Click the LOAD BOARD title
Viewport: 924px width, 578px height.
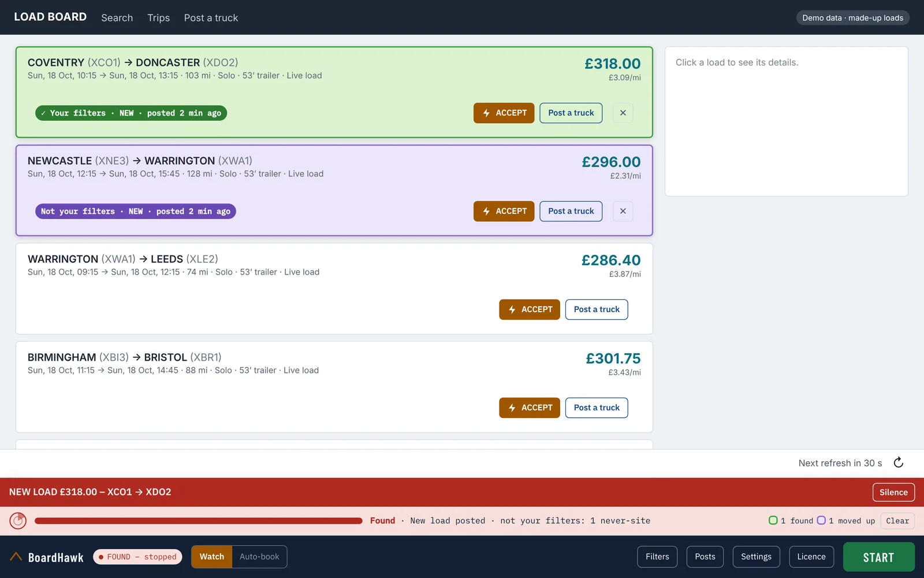click(50, 17)
